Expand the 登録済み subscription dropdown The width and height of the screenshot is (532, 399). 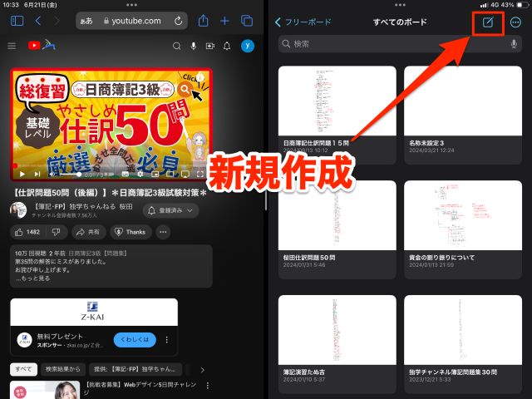tap(171, 210)
